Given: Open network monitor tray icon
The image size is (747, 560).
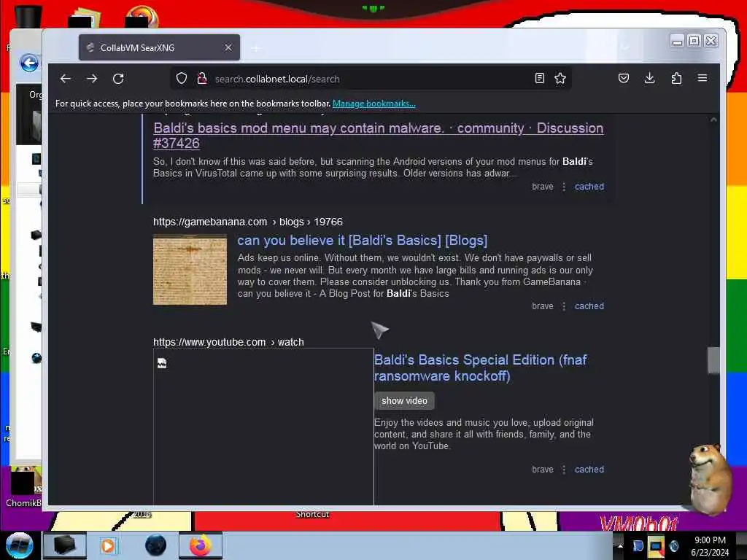Looking at the screenshot, I should [x=656, y=545].
